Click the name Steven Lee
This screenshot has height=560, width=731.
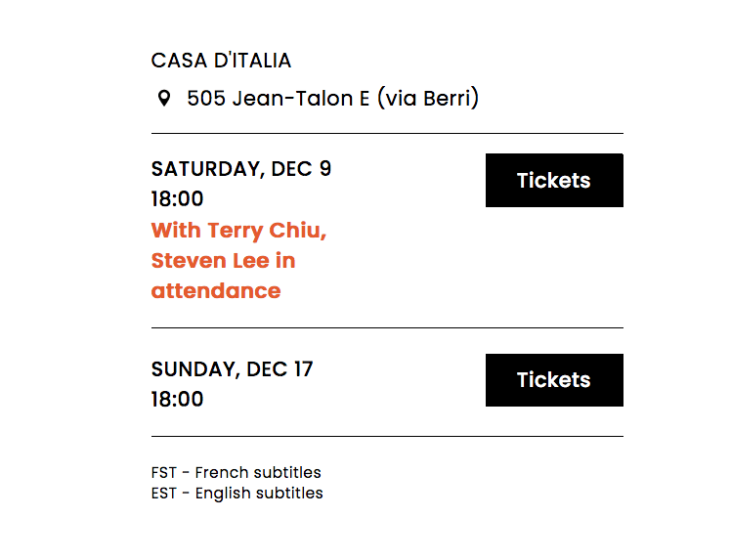click(203, 261)
